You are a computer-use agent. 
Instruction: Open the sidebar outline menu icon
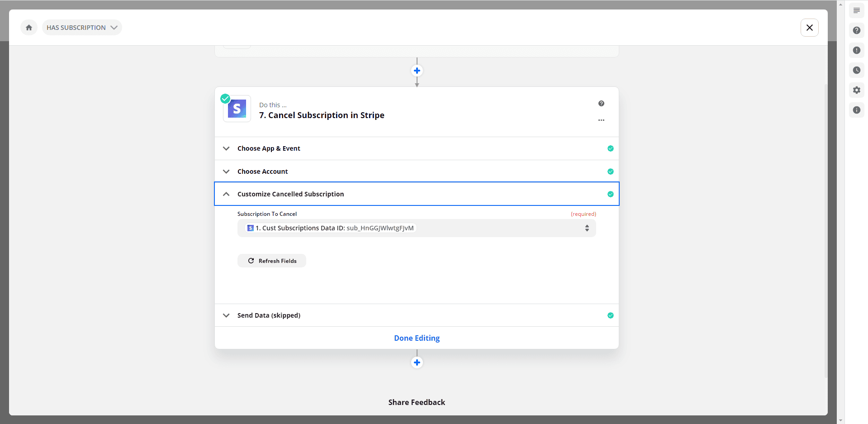[856, 10]
